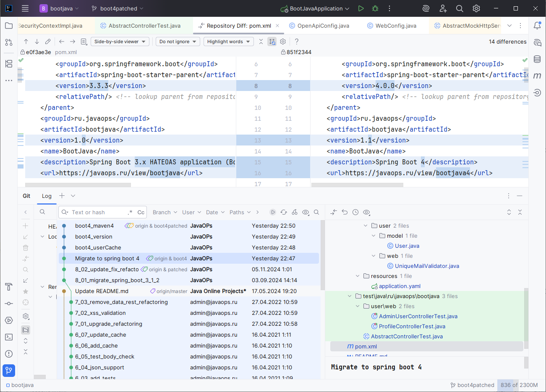The width and height of the screenshot is (546, 392).
Task: Open the Branch filter dropdown
Action: (165, 213)
